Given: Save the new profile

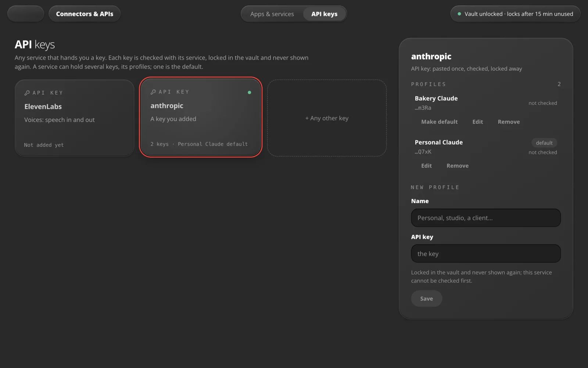Looking at the screenshot, I should [426, 298].
